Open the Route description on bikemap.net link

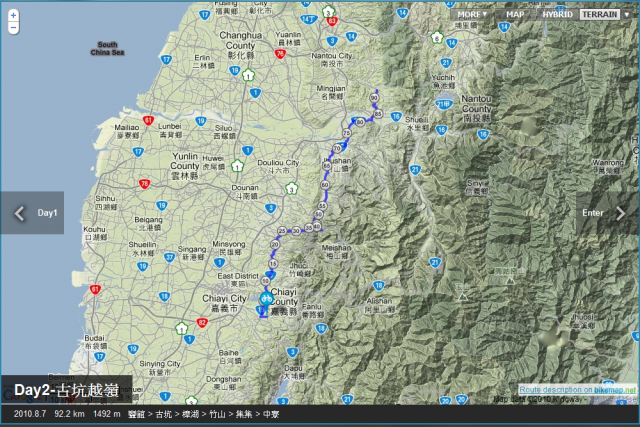(577, 389)
